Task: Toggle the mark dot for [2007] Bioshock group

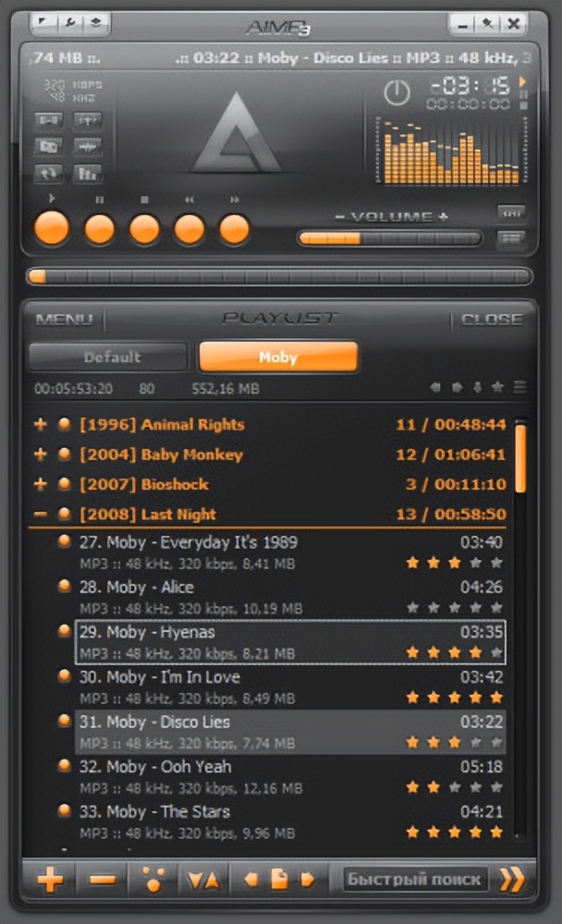Action: 65,484
